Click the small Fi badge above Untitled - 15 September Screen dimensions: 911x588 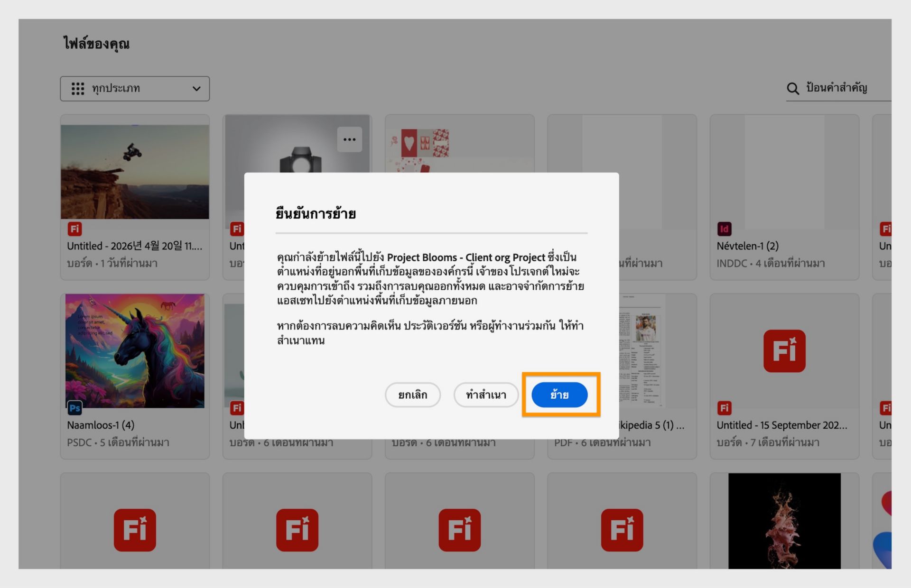pos(724,408)
